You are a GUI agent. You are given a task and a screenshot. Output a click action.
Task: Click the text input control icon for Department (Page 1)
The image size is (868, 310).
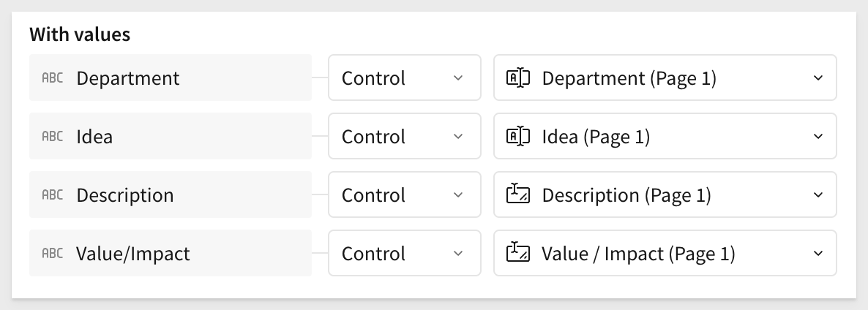[518, 78]
